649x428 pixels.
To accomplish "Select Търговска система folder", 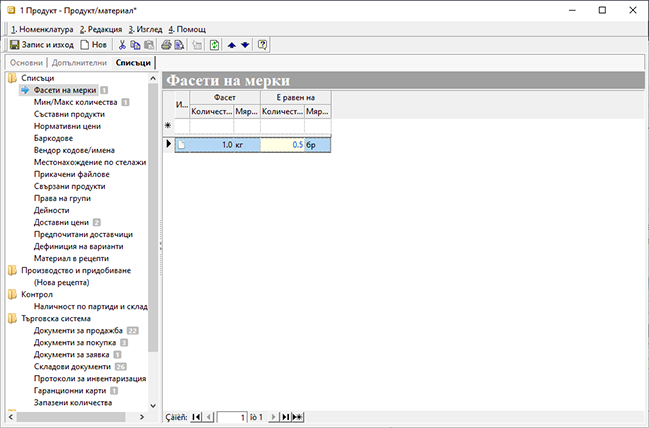I will [x=56, y=318].
